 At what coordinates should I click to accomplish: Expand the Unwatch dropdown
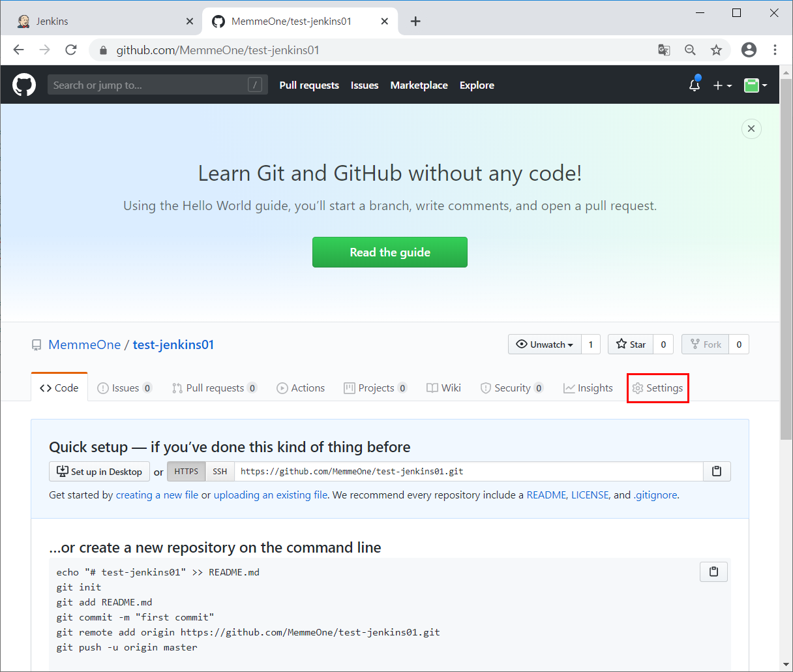click(x=545, y=344)
